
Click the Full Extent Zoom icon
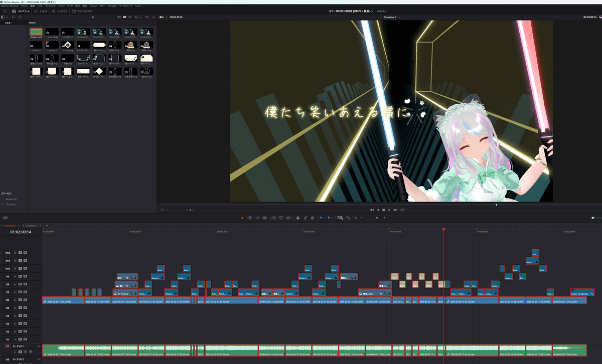340,218
